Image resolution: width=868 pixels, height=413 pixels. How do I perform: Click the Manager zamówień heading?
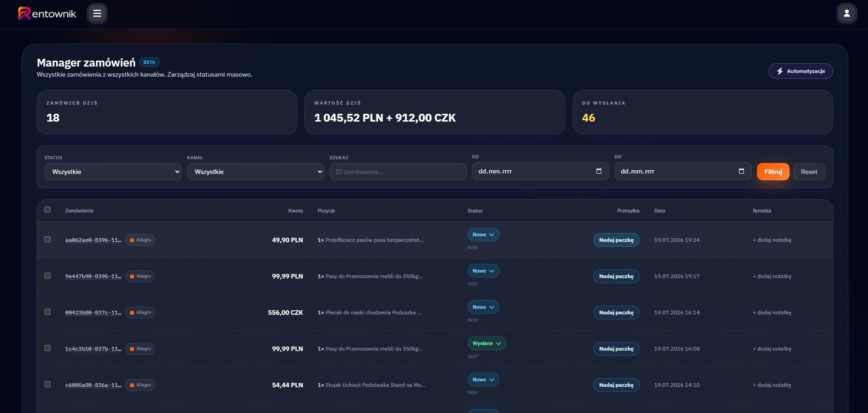click(86, 62)
